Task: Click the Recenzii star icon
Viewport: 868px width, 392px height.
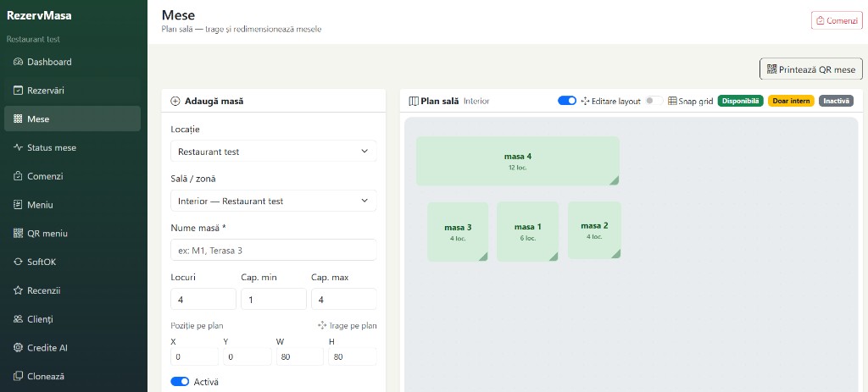Action: point(18,290)
